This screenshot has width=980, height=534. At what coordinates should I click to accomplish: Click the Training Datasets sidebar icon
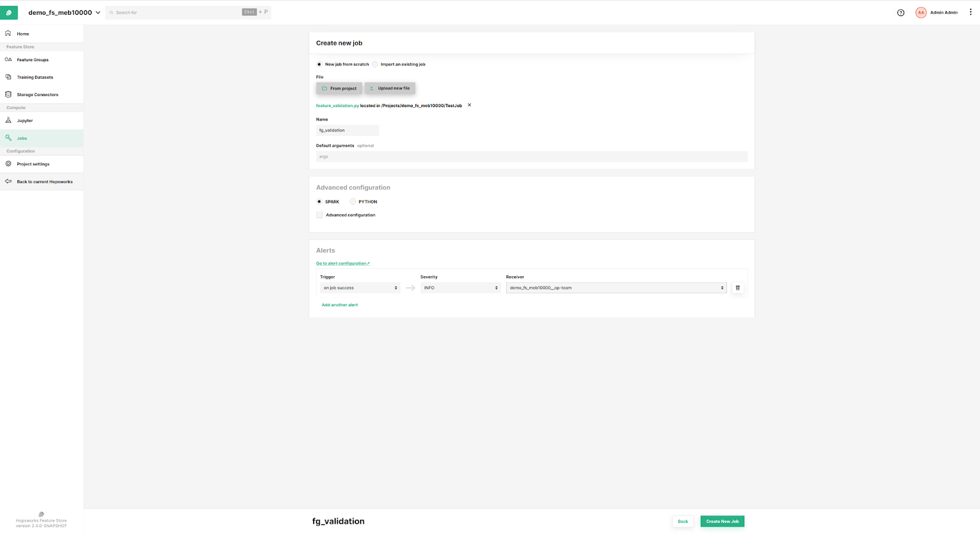(x=9, y=77)
